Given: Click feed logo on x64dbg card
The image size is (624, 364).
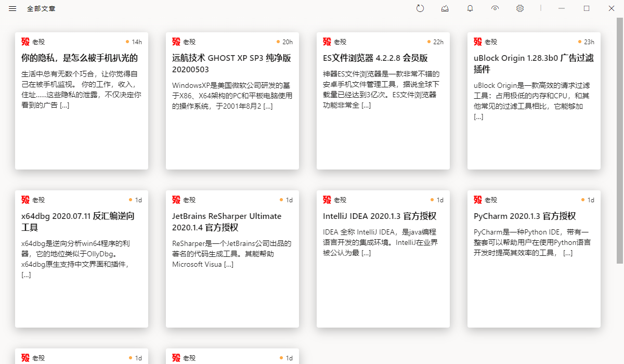Looking at the screenshot, I should pos(25,200).
